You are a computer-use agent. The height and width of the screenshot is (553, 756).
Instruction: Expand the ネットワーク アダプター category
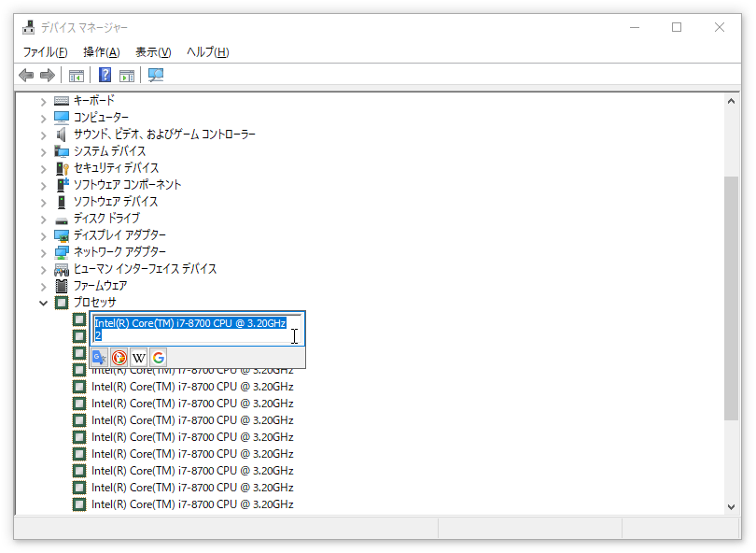tap(43, 253)
